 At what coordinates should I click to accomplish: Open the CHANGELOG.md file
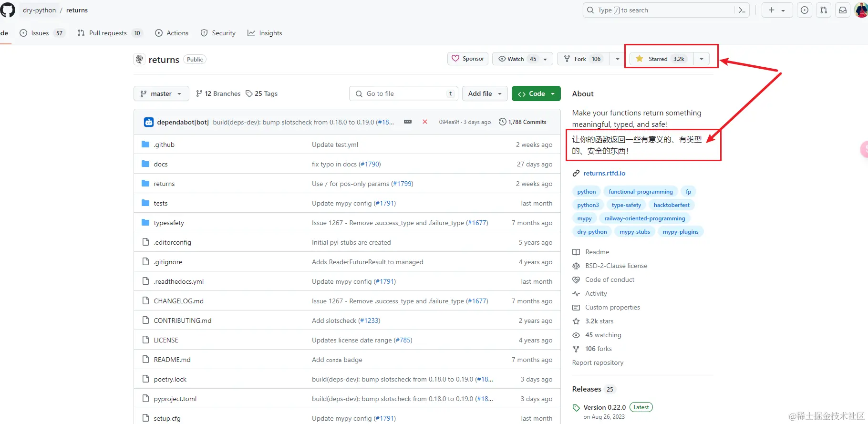click(178, 301)
